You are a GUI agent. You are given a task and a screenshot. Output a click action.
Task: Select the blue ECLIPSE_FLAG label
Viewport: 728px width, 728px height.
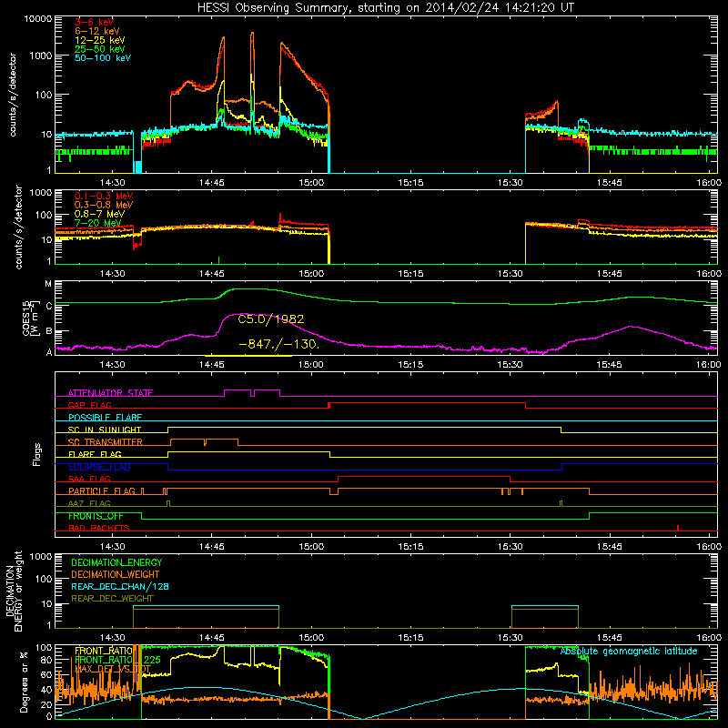[x=99, y=467]
